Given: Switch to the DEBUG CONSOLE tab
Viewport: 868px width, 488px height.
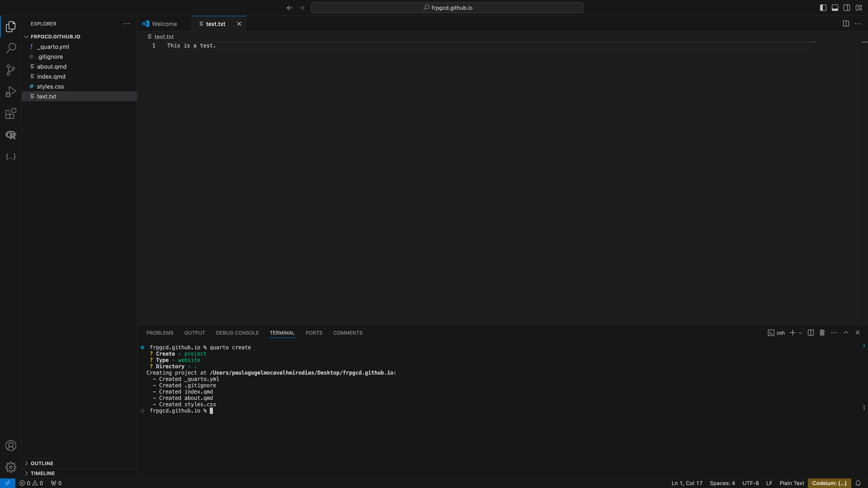Looking at the screenshot, I should [237, 333].
